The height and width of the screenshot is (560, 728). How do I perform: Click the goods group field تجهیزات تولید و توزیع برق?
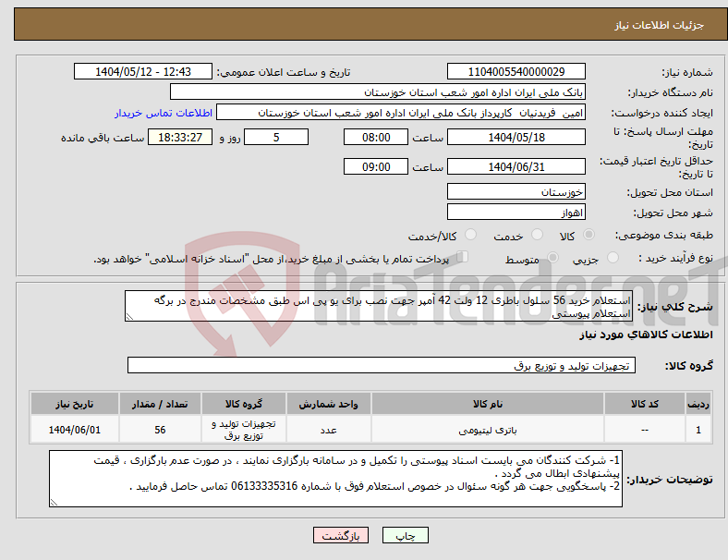(382, 365)
